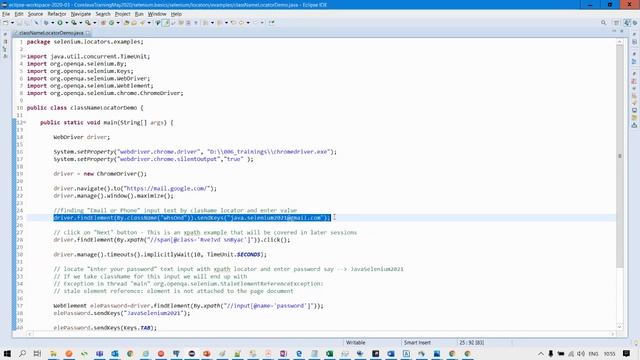Toggle Word Wrap highlighted toolbar button
The height and width of the screenshot is (360, 640).
point(166,22)
